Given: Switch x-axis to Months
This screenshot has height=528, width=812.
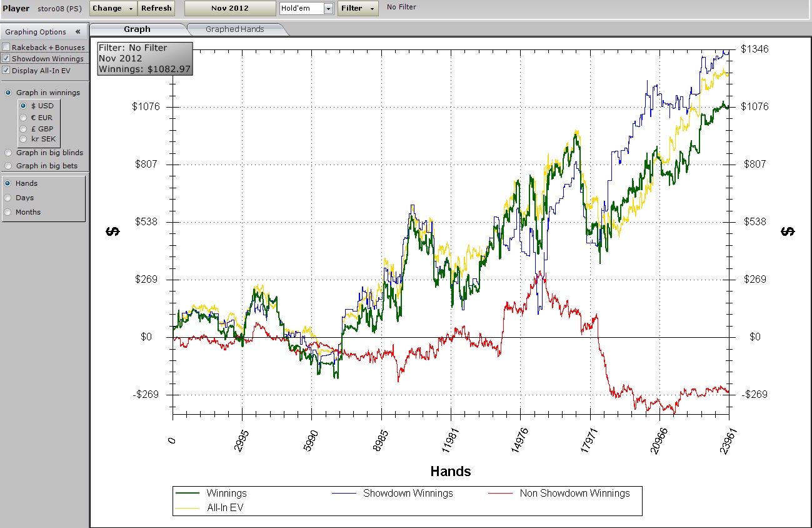Looking at the screenshot, I should pyautogui.click(x=8, y=212).
